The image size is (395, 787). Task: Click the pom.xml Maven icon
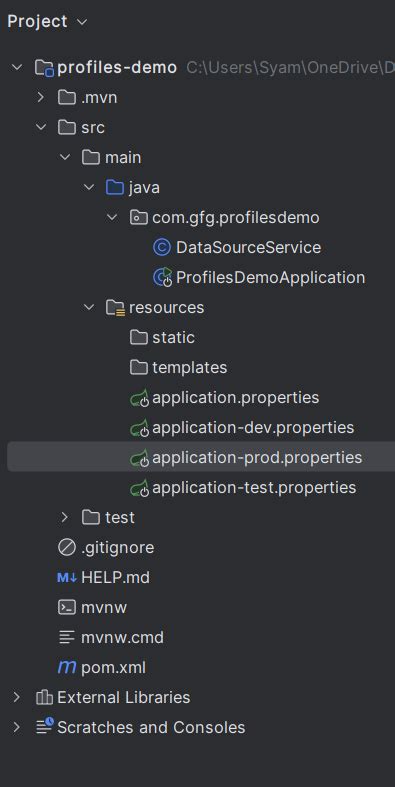pyautogui.click(x=67, y=668)
